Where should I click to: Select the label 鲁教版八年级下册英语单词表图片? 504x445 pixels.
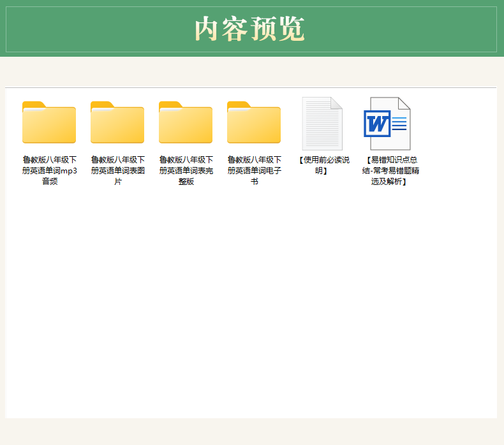(117, 171)
